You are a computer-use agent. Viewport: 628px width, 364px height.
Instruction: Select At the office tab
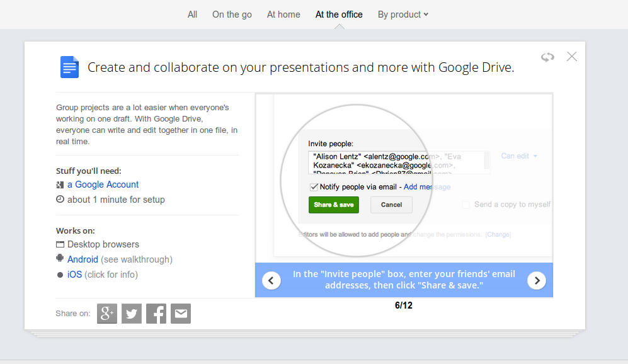(339, 14)
